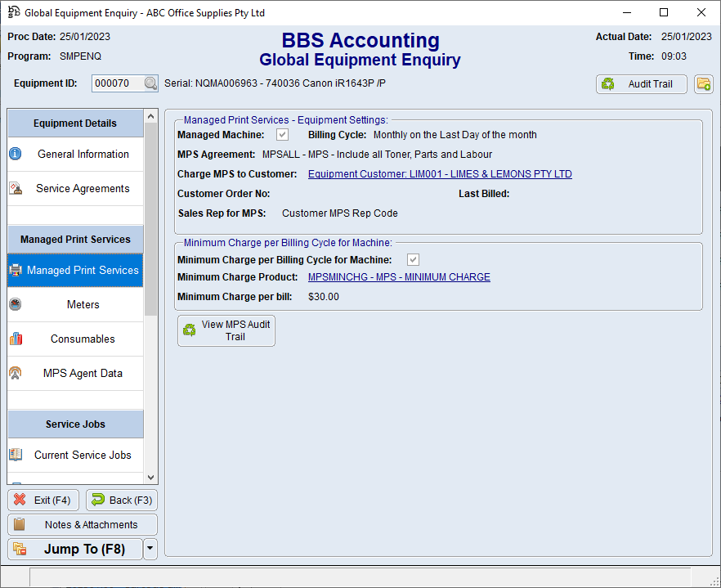721x588 pixels.
Task: Open the MPSMINCHG minimum charge product link
Action: coord(399,277)
